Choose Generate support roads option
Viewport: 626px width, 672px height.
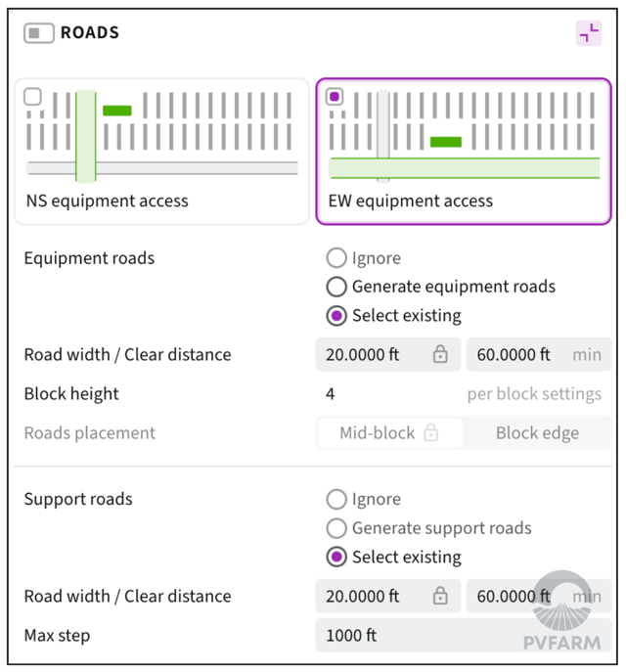click(x=336, y=528)
